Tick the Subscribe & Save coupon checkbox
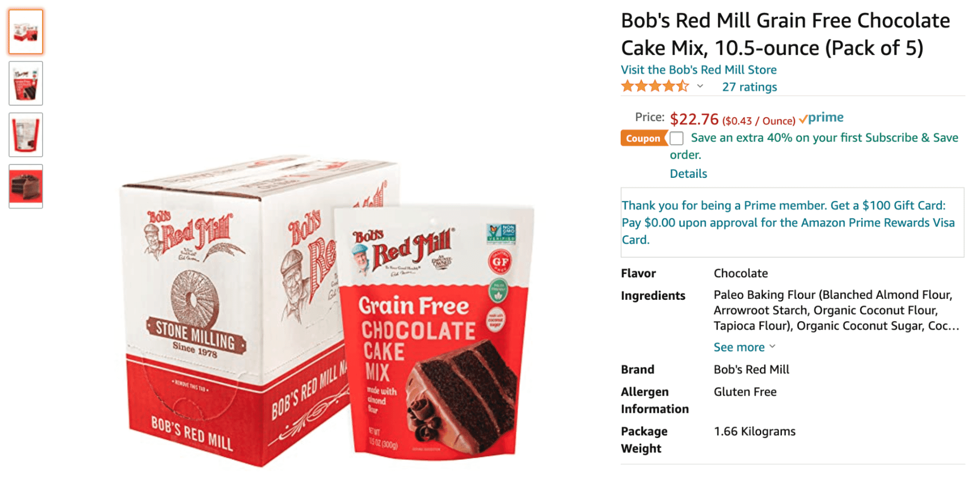 pyautogui.click(x=677, y=138)
